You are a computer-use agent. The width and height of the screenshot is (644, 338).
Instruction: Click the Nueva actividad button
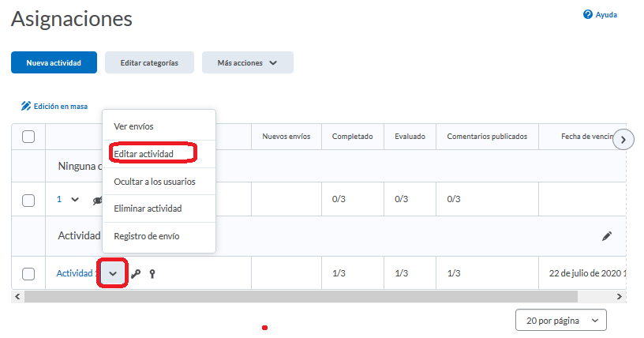coord(54,62)
